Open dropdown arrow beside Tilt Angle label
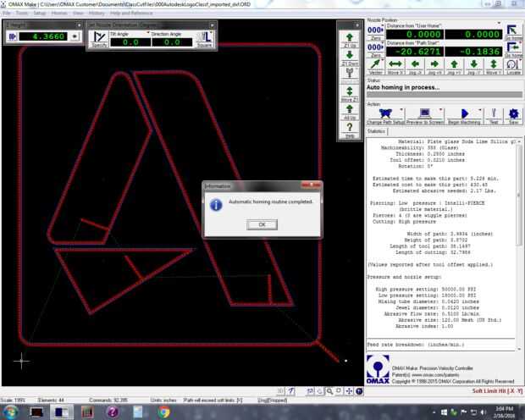 [148, 33]
